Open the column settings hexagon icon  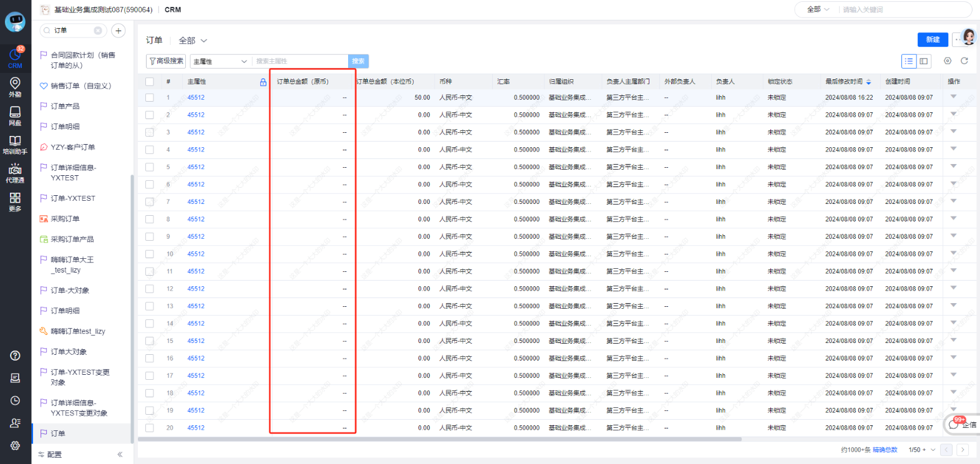tap(948, 61)
